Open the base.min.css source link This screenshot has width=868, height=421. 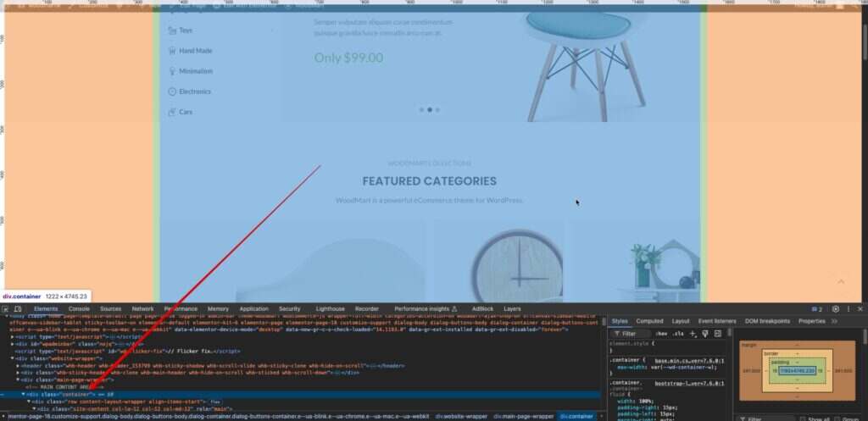coord(689,361)
